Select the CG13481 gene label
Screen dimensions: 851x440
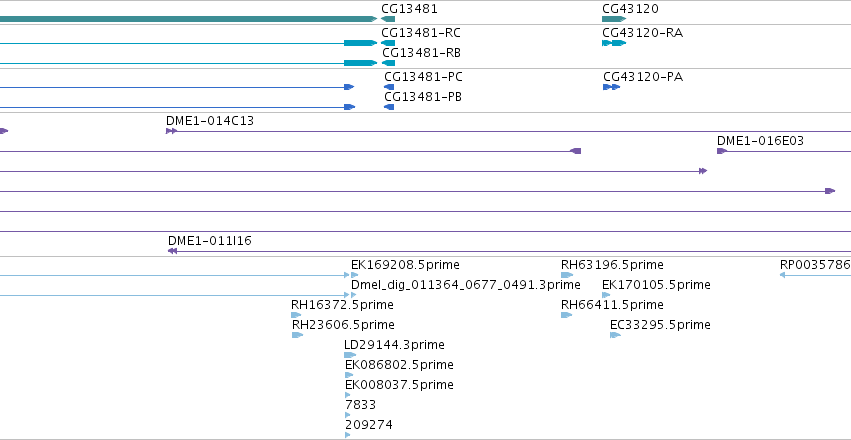click(409, 9)
